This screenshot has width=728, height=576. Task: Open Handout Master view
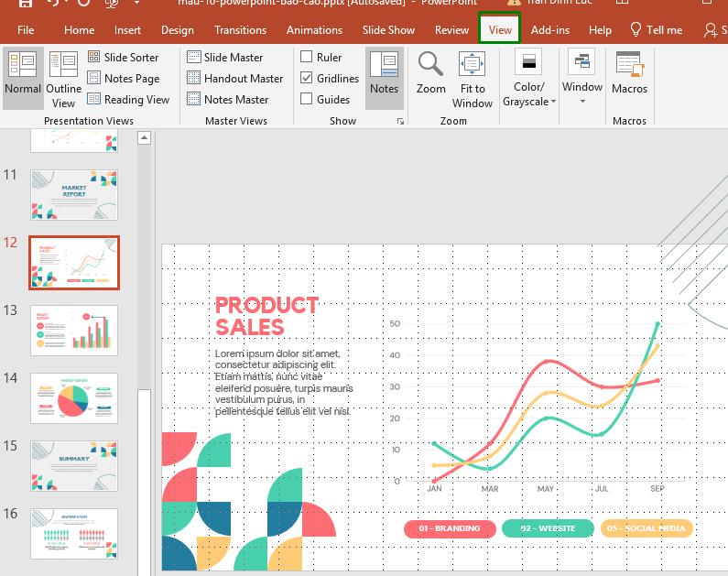pos(235,79)
